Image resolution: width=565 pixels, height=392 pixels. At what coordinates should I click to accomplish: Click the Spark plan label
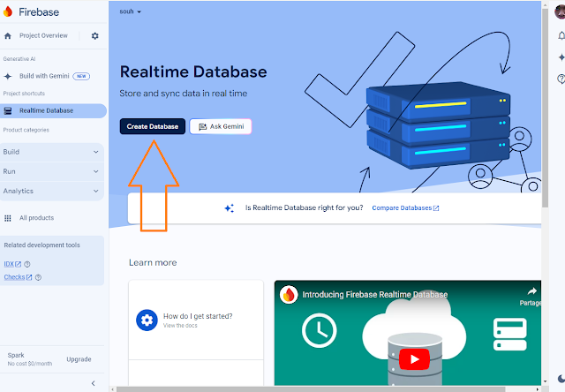tap(16, 355)
